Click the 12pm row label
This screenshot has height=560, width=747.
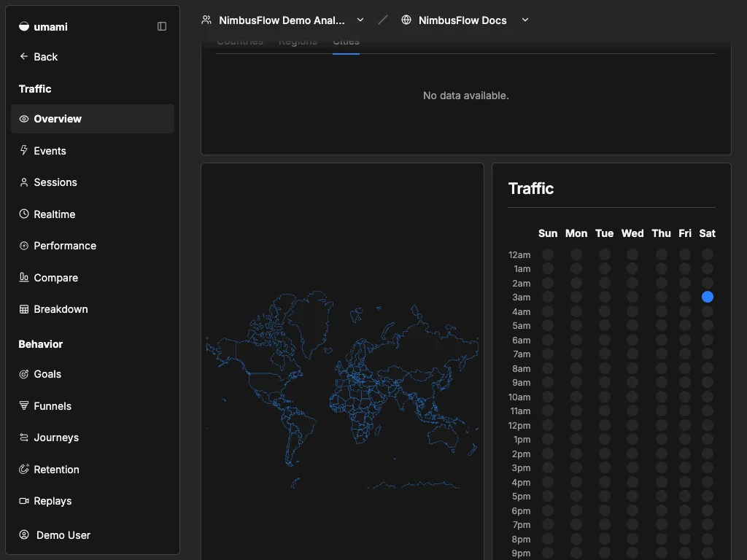519,425
